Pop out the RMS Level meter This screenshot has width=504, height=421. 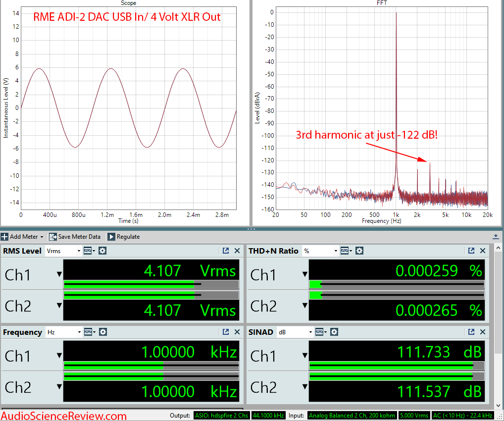(x=226, y=251)
